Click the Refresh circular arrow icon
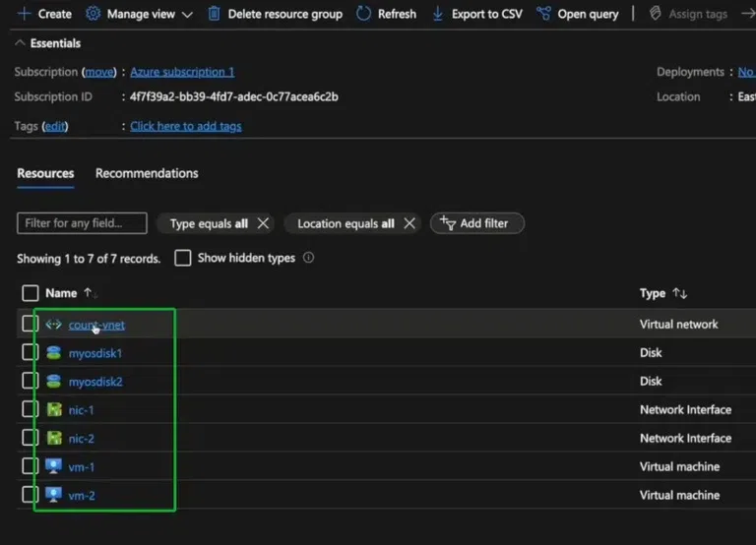The image size is (756, 545). (x=363, y=14)
